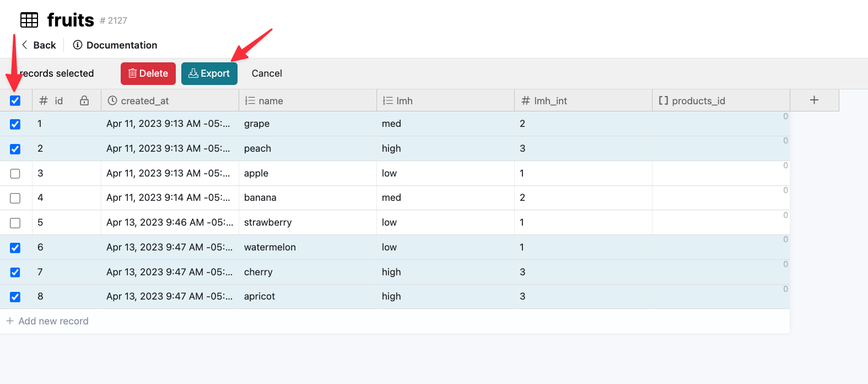Image resolution: width=868 pixels, height=384 pixels.
Task: Click the hash icon beside id header
Action: [x=44, y=100]
